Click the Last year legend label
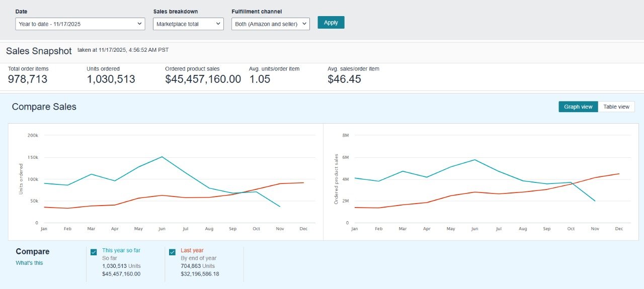The image size is (644, 289). (x=192, y=250)
